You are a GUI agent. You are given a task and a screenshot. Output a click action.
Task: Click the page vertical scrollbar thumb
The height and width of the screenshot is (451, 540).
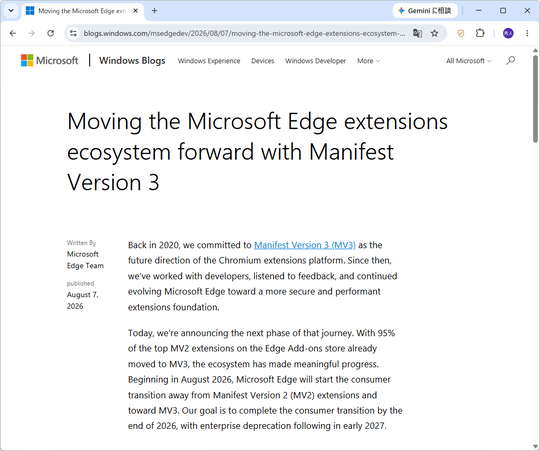tap(535, 99)
